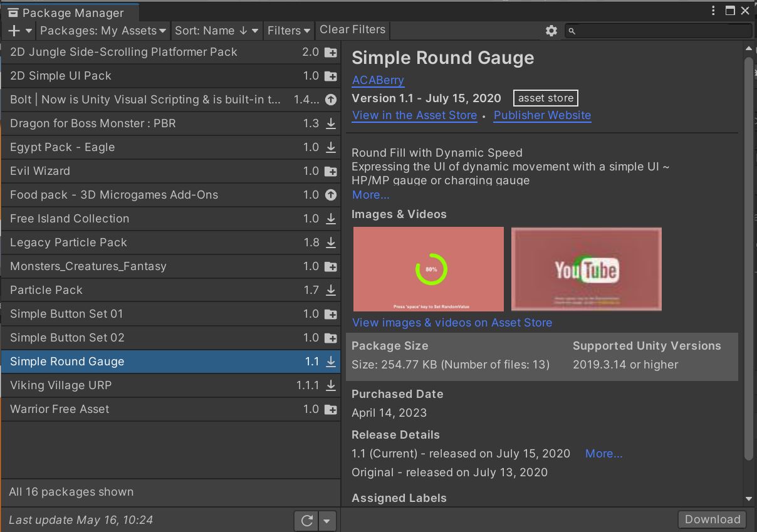This screenshot has width=757, height=532.
Task: Click the import icon for Evil Wizard
Action: tap(331, 172)
